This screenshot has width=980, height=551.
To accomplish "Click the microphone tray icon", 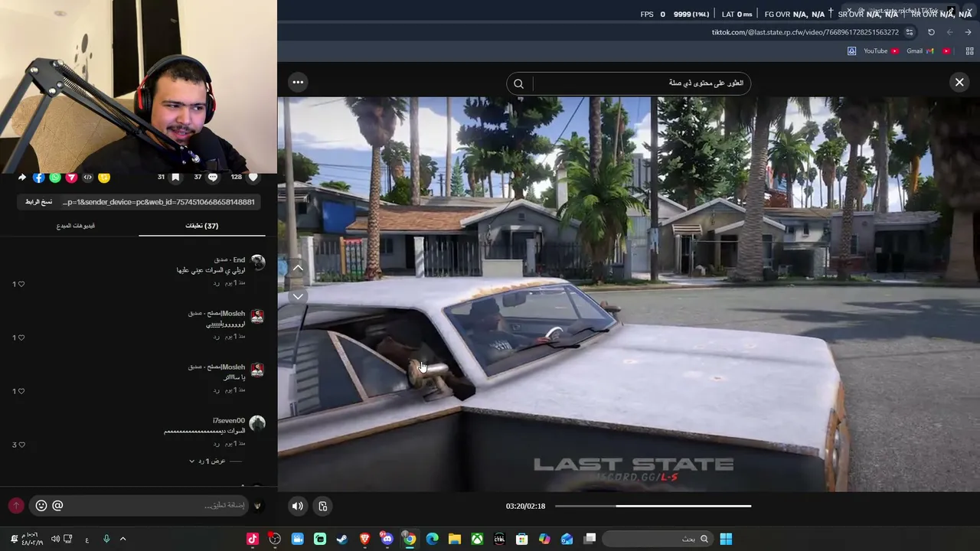I will pos(106,539).
